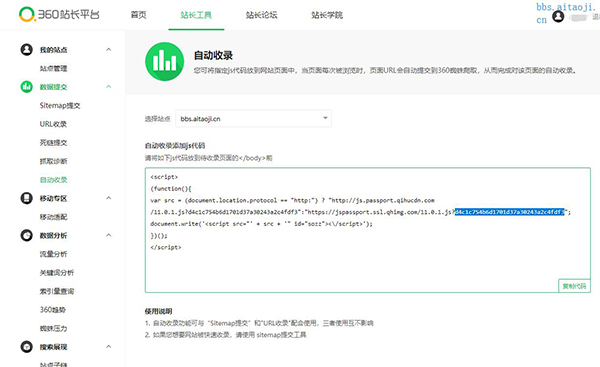Open 蜘蛛压力 in sidebar
Screen dimensions: 600x367
tap(54, 328)
